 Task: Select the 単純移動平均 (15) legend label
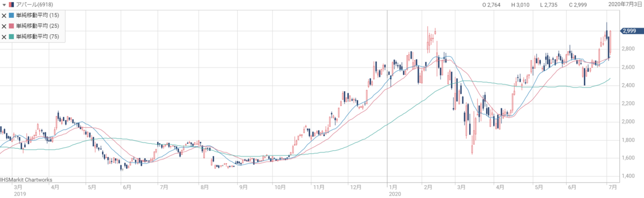[38, 16]
